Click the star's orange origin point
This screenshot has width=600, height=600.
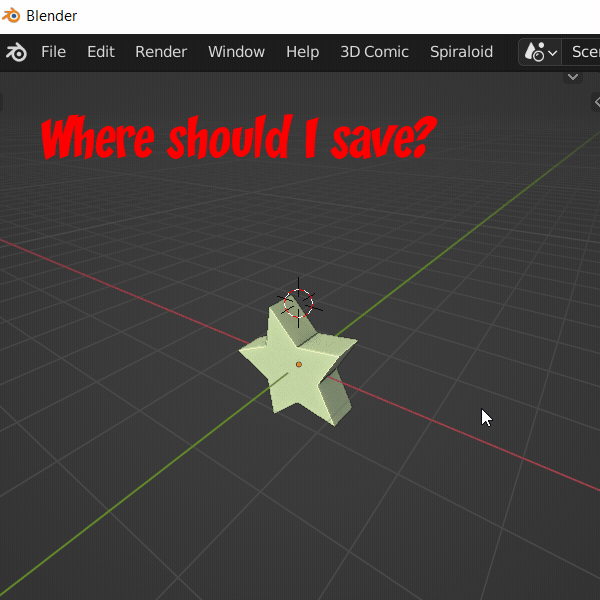click(299, 365)
